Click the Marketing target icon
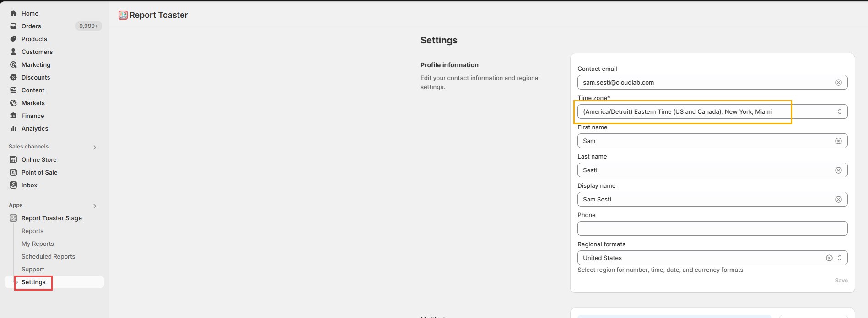 [x=13, y=64]
